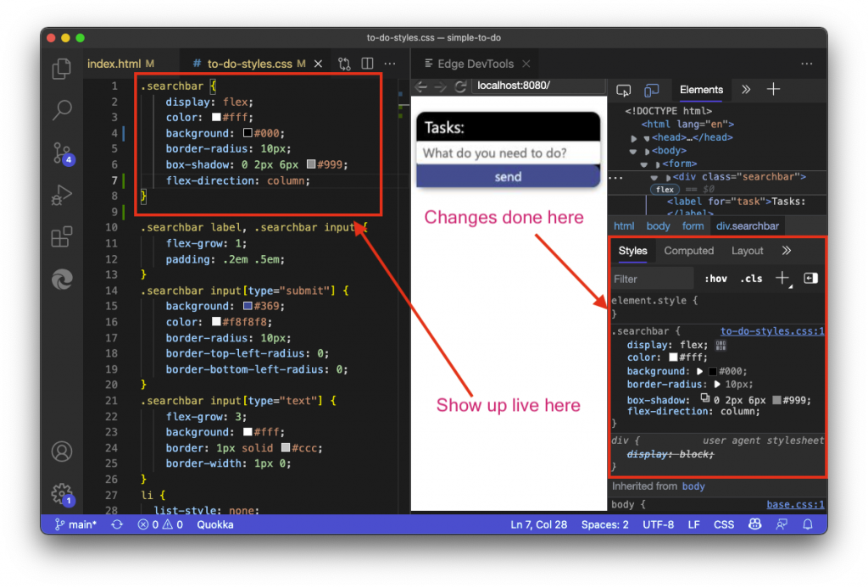868x588 pixels.
Task: Open the Extensions view
Action: coord(61,236)
